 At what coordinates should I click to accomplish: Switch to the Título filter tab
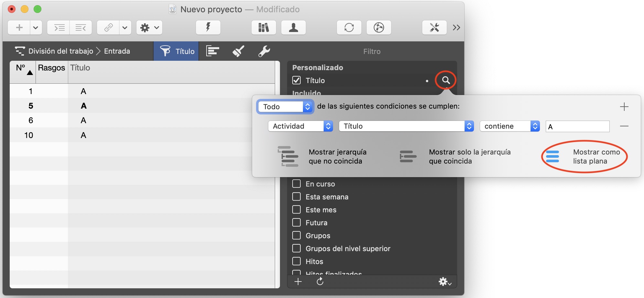tap(176, 51)
